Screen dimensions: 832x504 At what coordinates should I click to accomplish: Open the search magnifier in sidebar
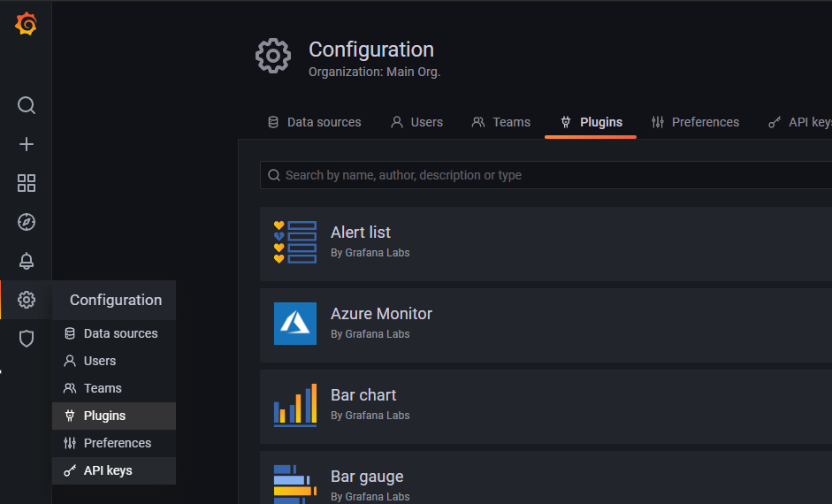26,105
